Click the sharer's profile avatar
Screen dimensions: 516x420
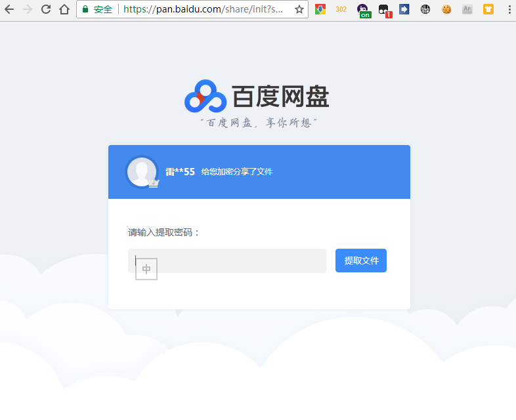point(142,172)
